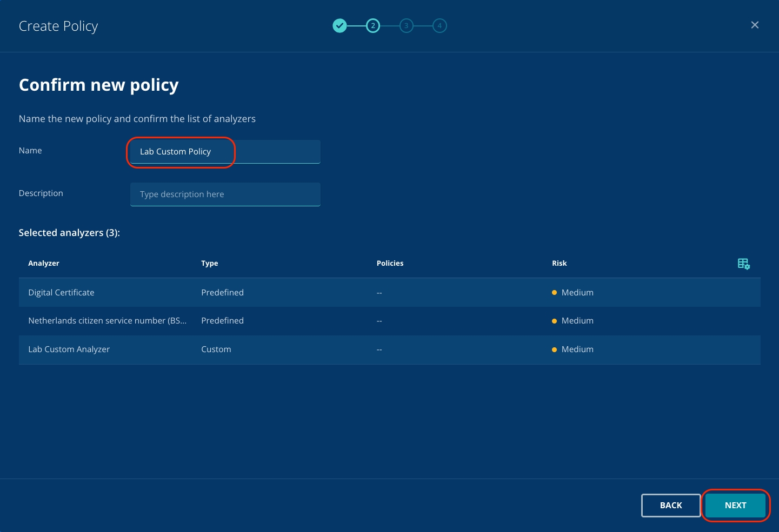Select step 2 in the wizard progress
Image resolution: width=779 pixels, height=532 pixels.
tap(373, 25)
